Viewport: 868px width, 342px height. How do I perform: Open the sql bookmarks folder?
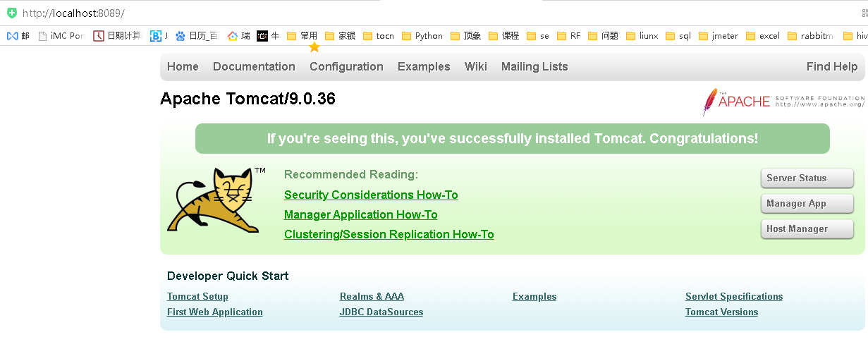tap(678, 36)
